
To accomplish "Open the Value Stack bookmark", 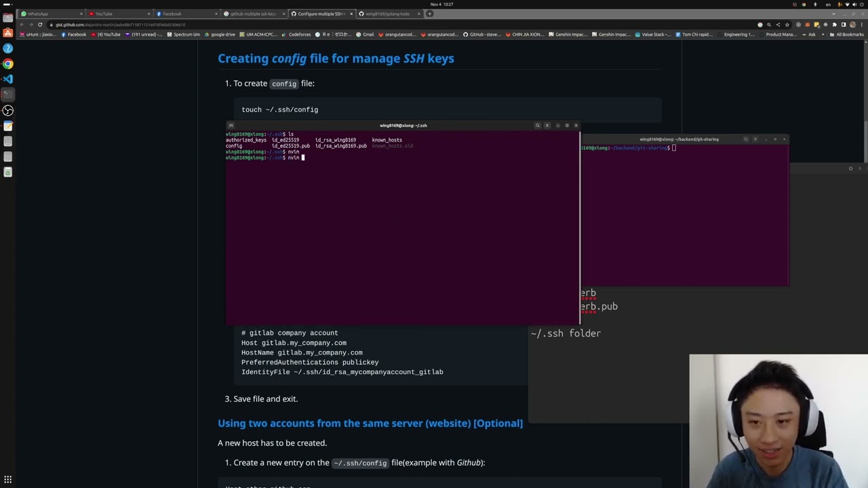I will point(653,35).
